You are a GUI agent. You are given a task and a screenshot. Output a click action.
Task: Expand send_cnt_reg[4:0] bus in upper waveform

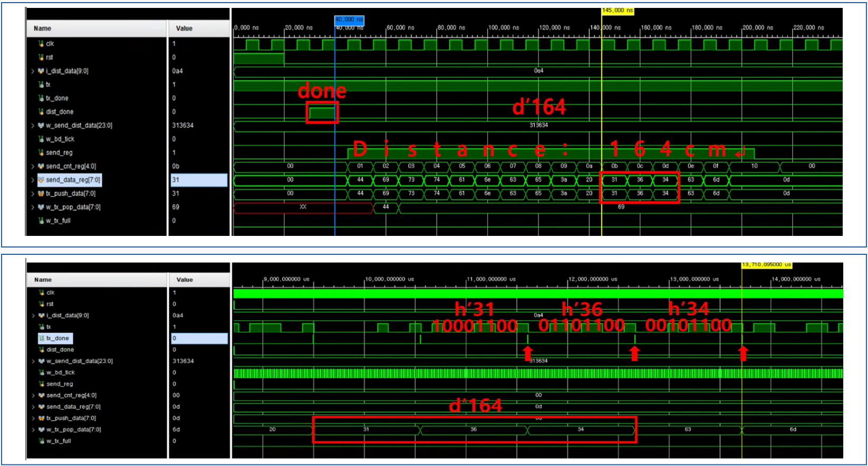coord(33,166)
